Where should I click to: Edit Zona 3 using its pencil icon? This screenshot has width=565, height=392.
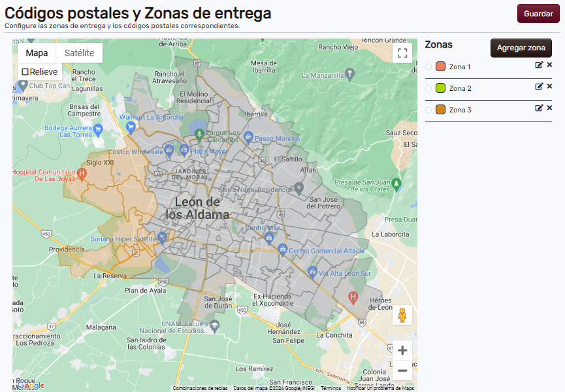tap(540, 109)
